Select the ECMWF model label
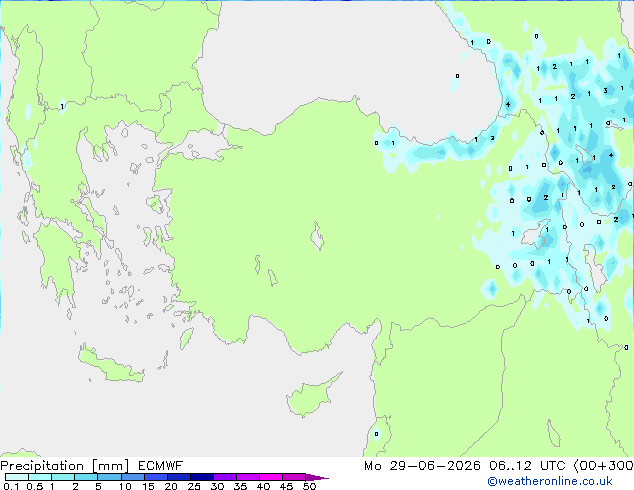Screen dimensions: 634x490 [x=160, y=466]
